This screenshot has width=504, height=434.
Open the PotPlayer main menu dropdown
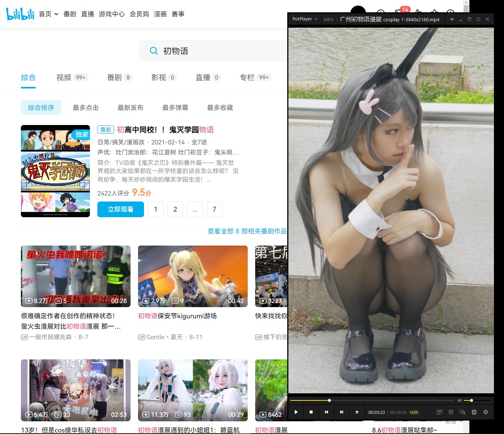(x=304, y=19)
